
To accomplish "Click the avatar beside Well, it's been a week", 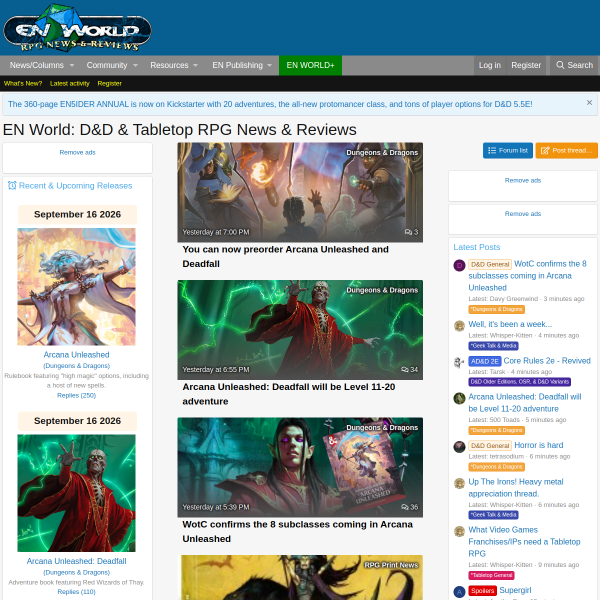I will [459, 326].
